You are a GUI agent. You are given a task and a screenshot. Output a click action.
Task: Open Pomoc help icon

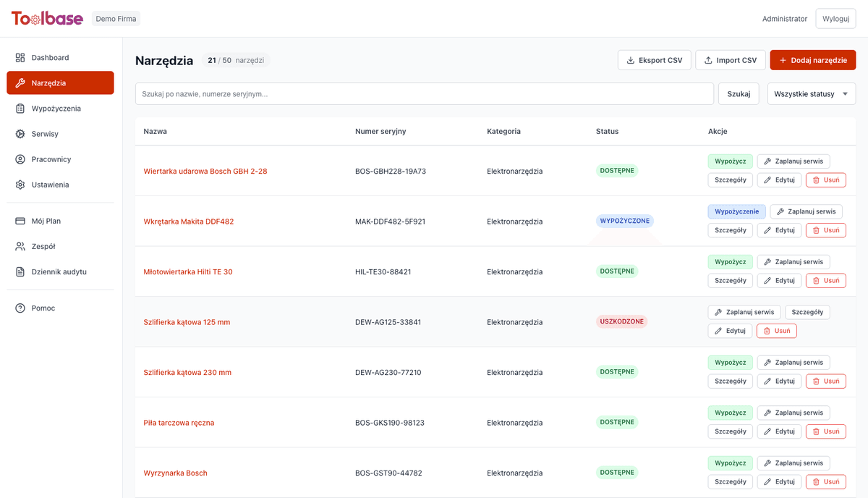coord(20,308)
